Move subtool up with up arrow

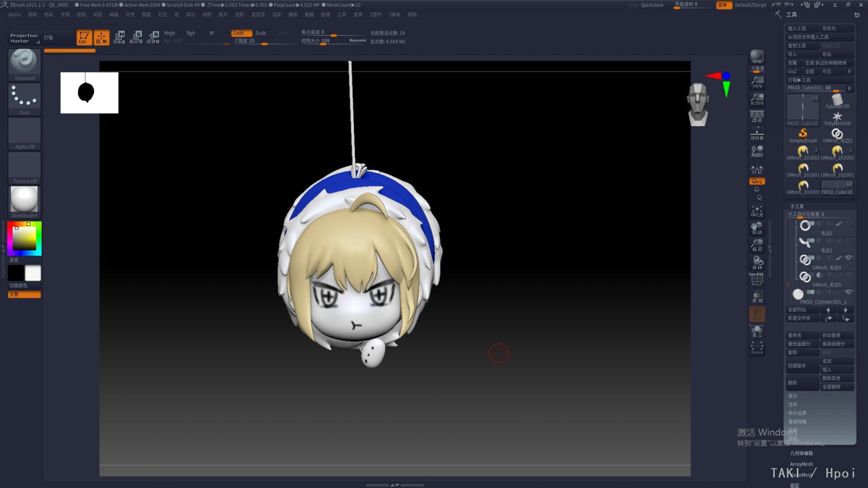click(x=828, y=310)
